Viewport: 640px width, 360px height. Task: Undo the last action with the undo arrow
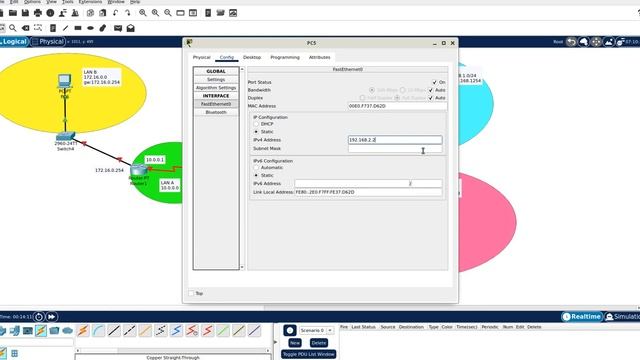(x=116, y=13)
